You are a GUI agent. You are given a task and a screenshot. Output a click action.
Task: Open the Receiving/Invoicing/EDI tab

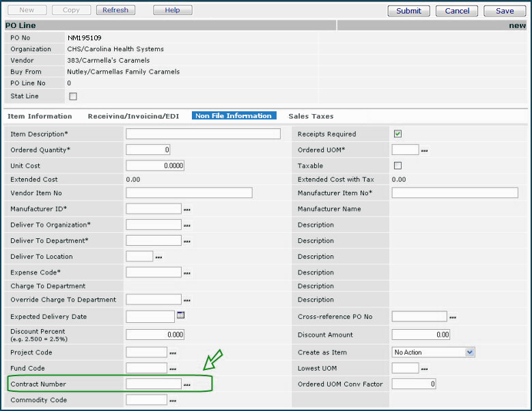tap(133, 117)
